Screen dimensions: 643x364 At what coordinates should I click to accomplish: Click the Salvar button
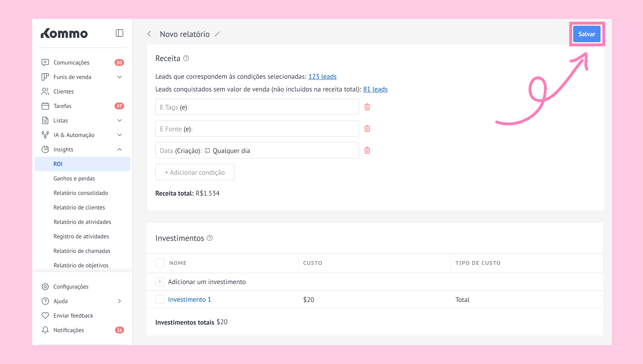point(587,34)
